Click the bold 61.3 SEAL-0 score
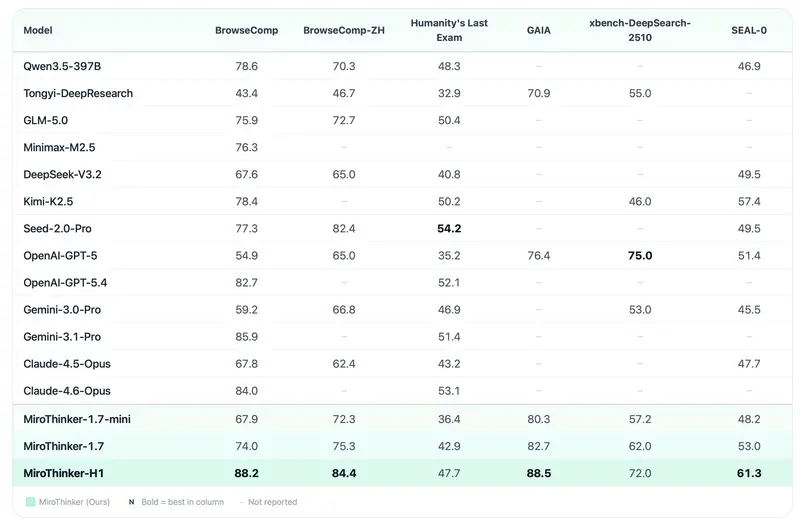This screenshot has width=800, height=523. [748, 473]
